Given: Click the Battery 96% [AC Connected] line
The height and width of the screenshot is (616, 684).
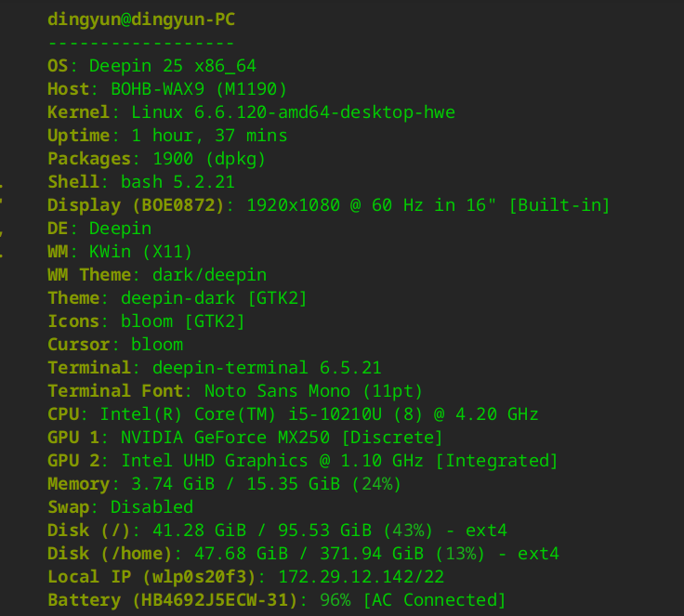Looking at the screenshot, I should 277,600.
